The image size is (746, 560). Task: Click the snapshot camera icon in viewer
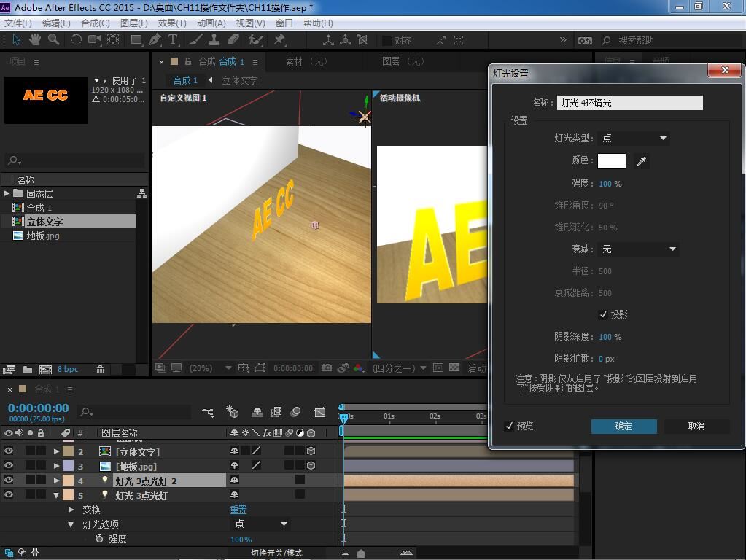pos(327,367)
